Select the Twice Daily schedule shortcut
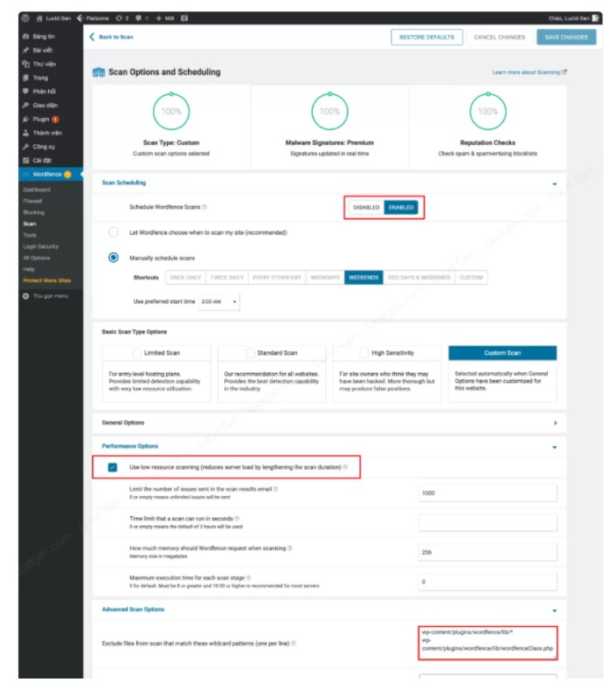Viewport: 616px width, 689px height. coord(226,277)
